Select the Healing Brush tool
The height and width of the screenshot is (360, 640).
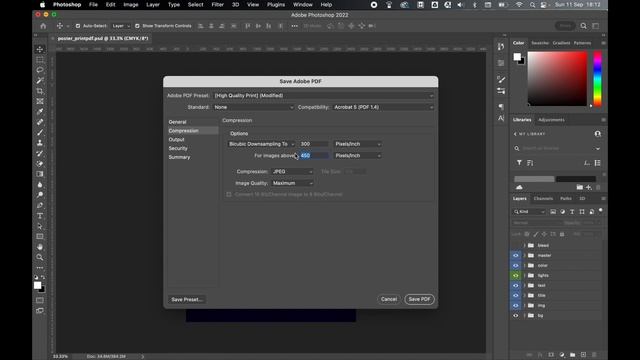coord(40,122)
